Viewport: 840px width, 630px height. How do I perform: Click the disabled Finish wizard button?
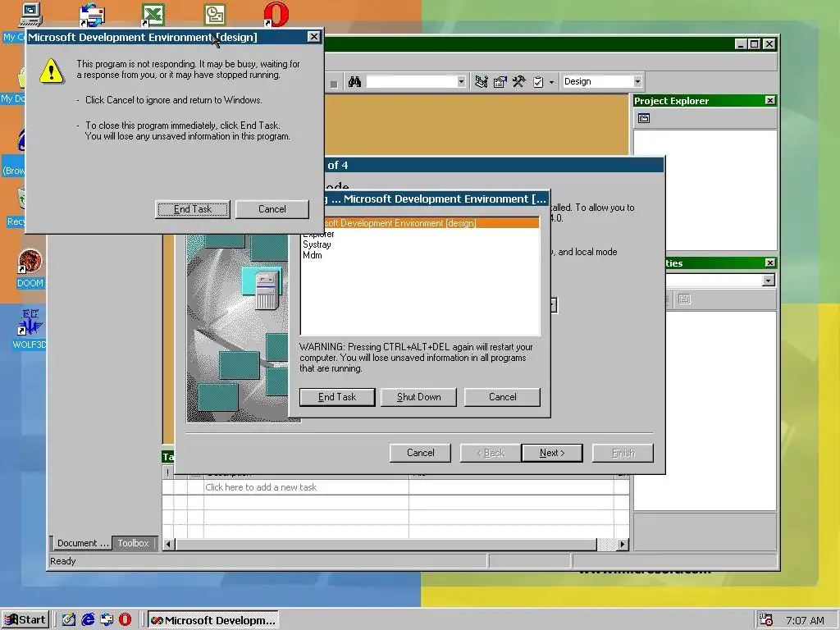tap(623, 453)
